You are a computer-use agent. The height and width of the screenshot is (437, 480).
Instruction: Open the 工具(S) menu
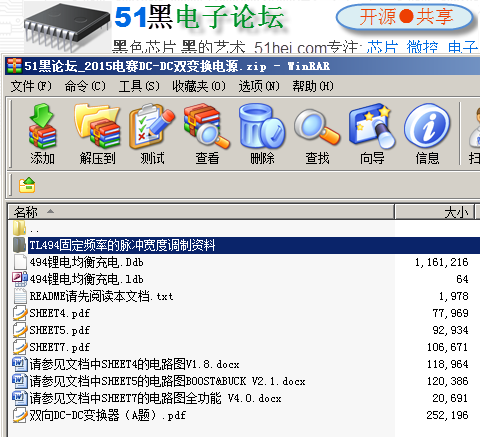tap(139, 86)
